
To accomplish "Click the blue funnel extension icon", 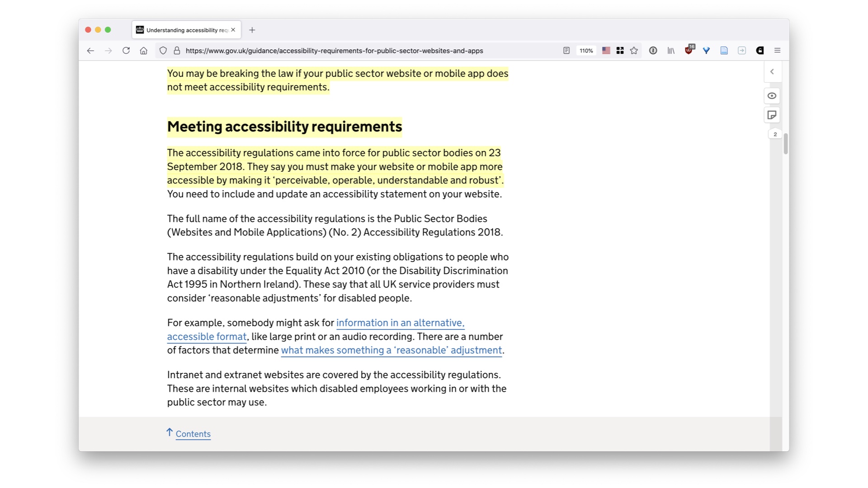I will click(706, 51).
